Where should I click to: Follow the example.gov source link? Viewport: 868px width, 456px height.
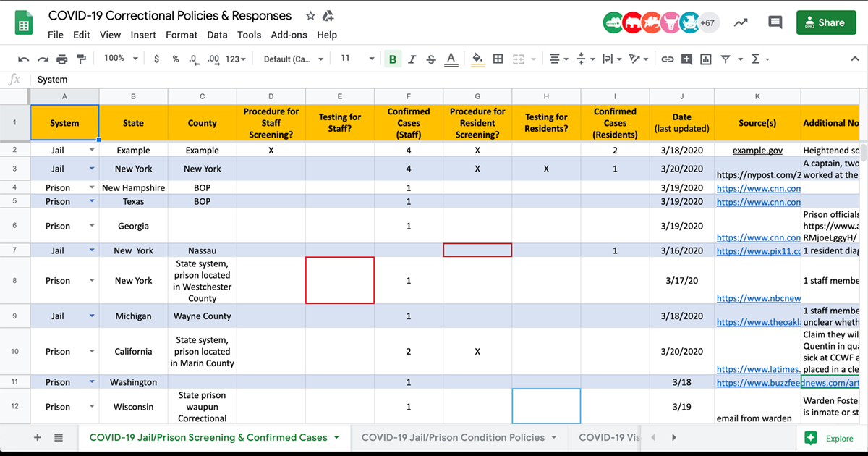[x=757, y=150]
